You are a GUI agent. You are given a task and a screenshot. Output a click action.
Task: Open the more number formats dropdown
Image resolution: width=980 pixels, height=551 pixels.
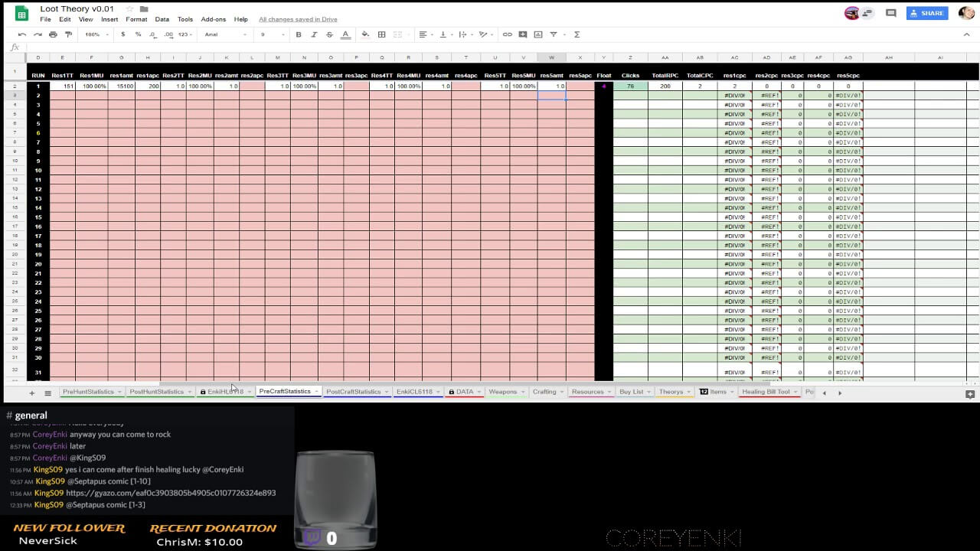click(x=185, y=34)
